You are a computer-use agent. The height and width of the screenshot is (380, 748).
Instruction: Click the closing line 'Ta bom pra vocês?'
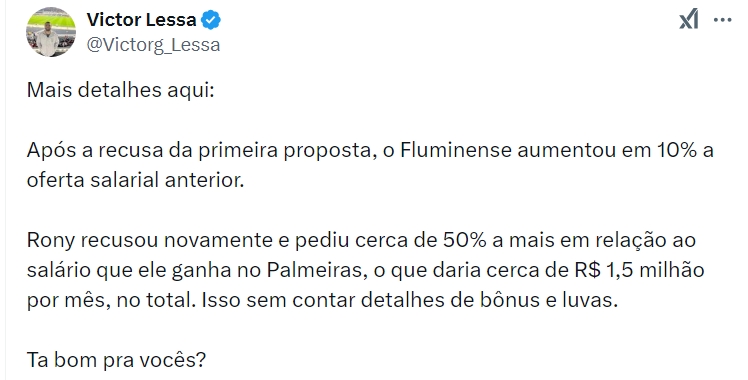116,360
